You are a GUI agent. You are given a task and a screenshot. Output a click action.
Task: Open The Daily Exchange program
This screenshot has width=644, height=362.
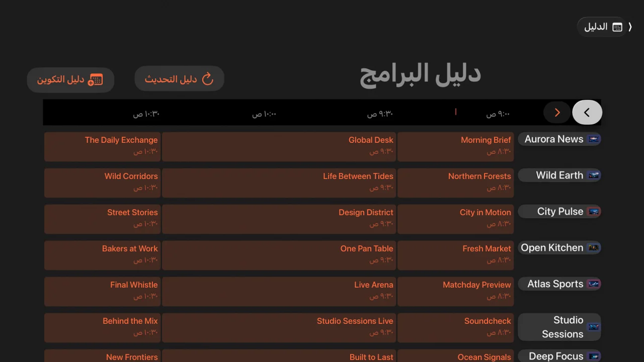pyautogui.click(x=103, y=147)
